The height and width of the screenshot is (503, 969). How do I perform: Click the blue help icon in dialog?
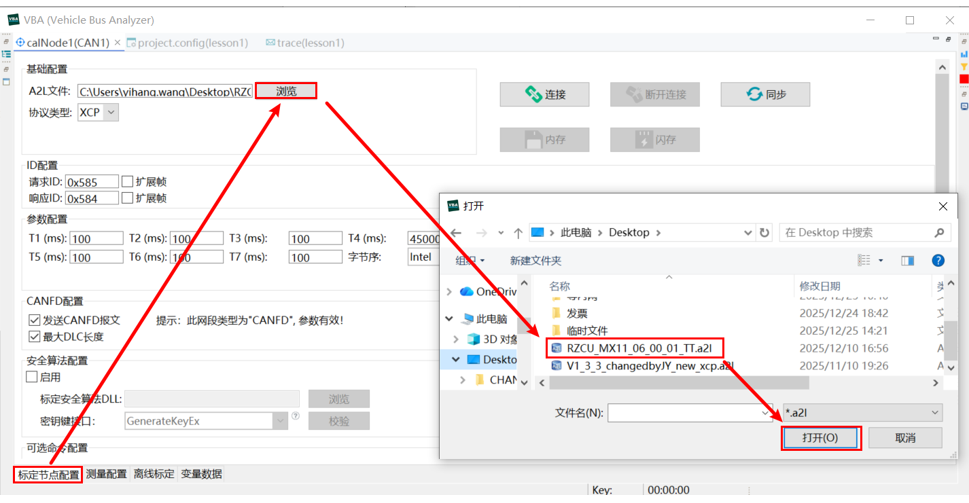[938, 260]
